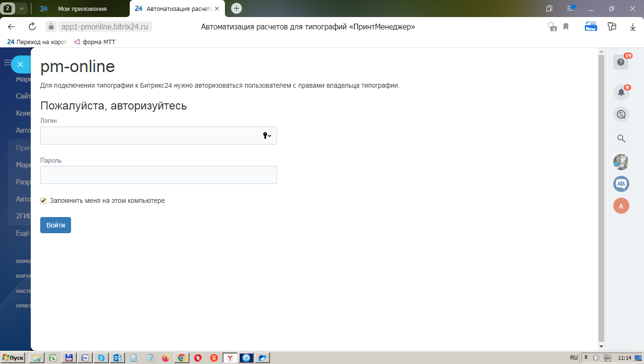Open the photo avatar in right sidebar
Viewport: 644px width, 364px height.
(x=621, y=162)
